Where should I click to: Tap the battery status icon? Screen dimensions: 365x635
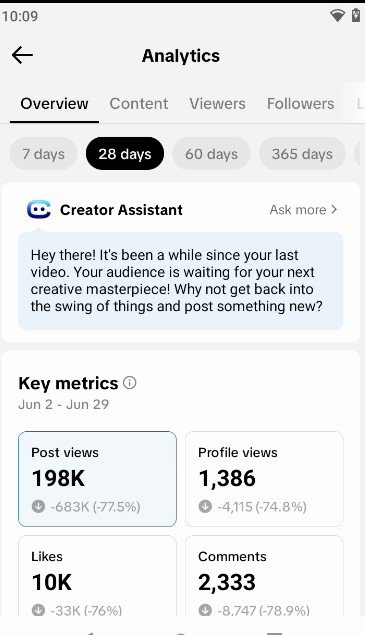pyautogui.click(x=356, y=15)
